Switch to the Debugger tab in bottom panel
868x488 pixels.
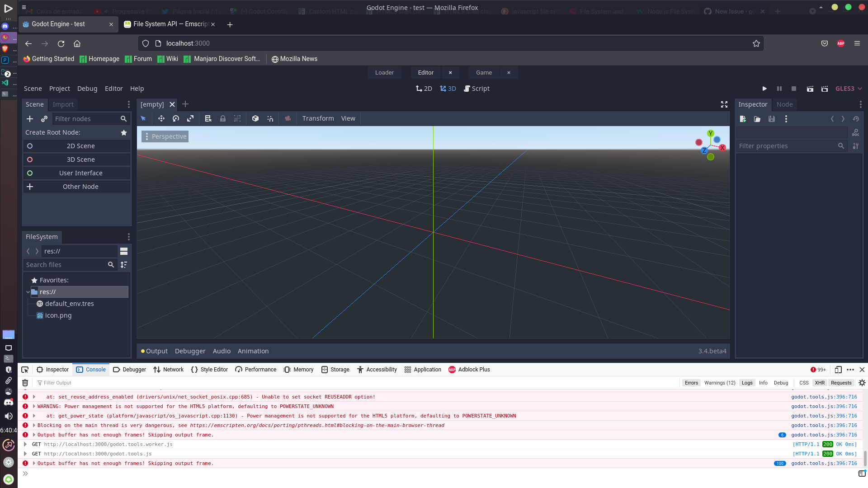190,351
